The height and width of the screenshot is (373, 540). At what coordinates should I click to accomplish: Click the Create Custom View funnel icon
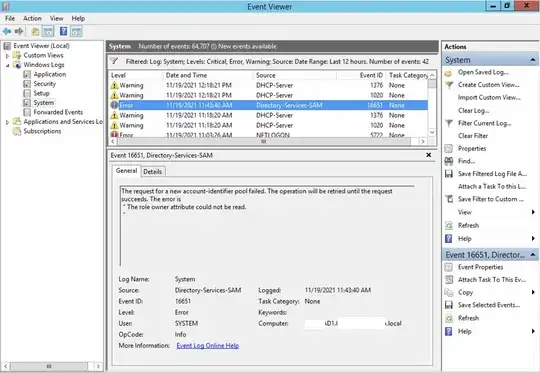(449, 85)
